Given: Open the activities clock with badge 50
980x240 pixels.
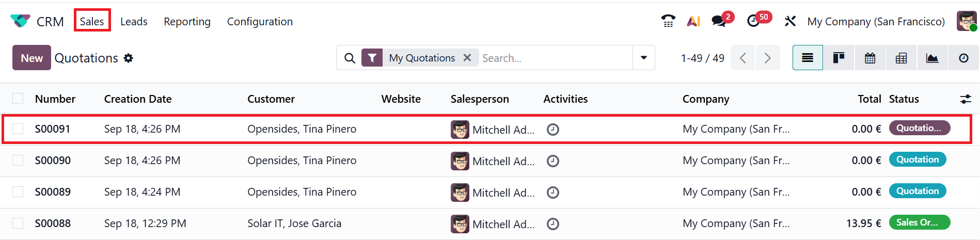Looking at the screenshot, I should [x=753, y=21].
